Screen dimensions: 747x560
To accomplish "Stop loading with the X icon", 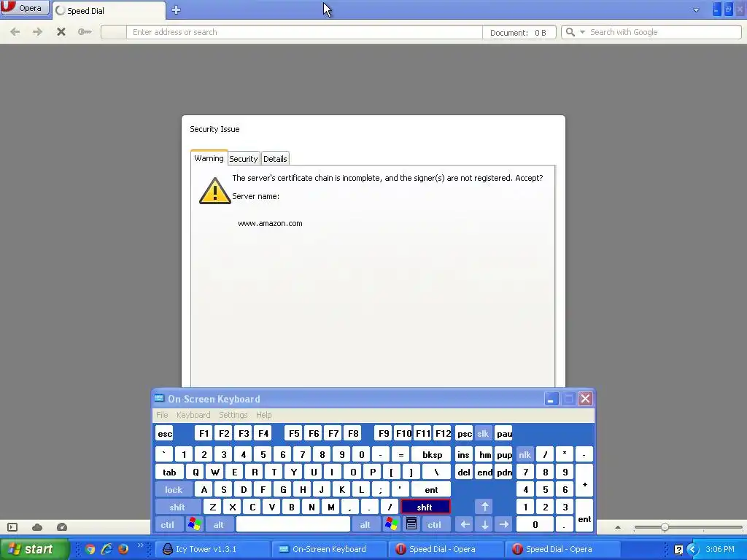I will coord(61,32).
